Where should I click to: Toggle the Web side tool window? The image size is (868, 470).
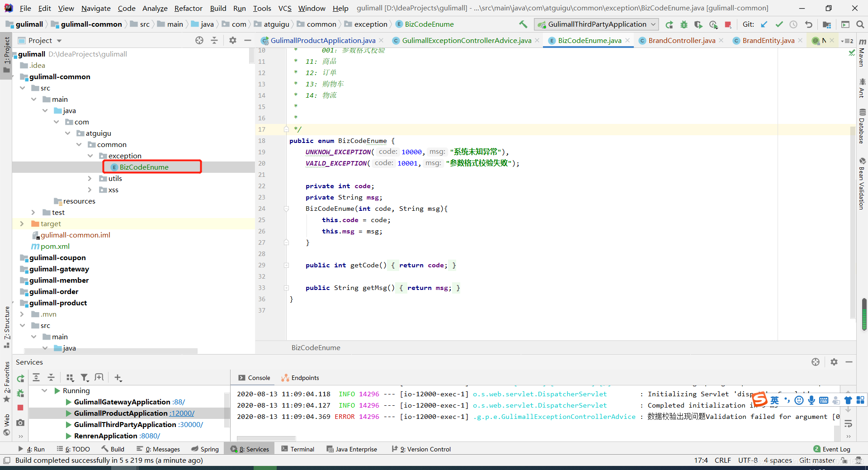pyautogui.click(x=6, y=425)
